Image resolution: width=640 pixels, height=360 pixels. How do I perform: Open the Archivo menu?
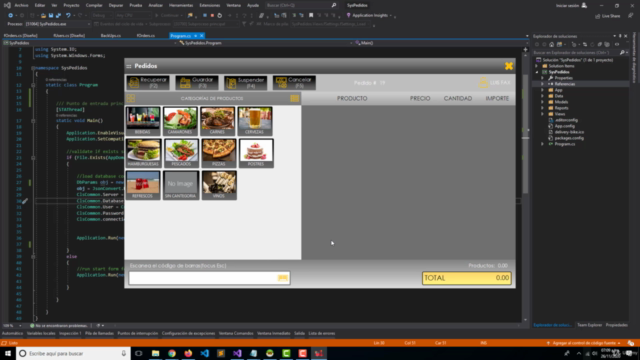[21, 5]
